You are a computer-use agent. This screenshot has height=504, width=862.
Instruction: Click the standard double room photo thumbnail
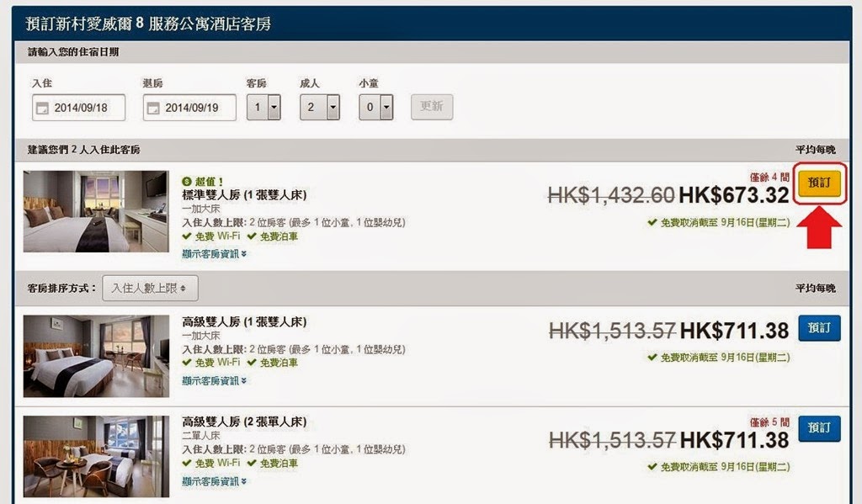point(96,211)
